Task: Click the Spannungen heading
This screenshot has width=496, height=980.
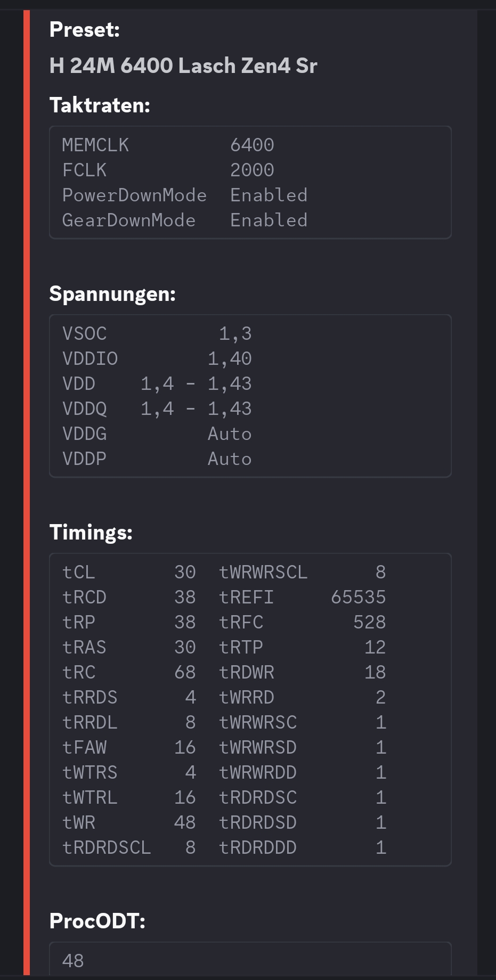Action: click(x=112, y=293)
